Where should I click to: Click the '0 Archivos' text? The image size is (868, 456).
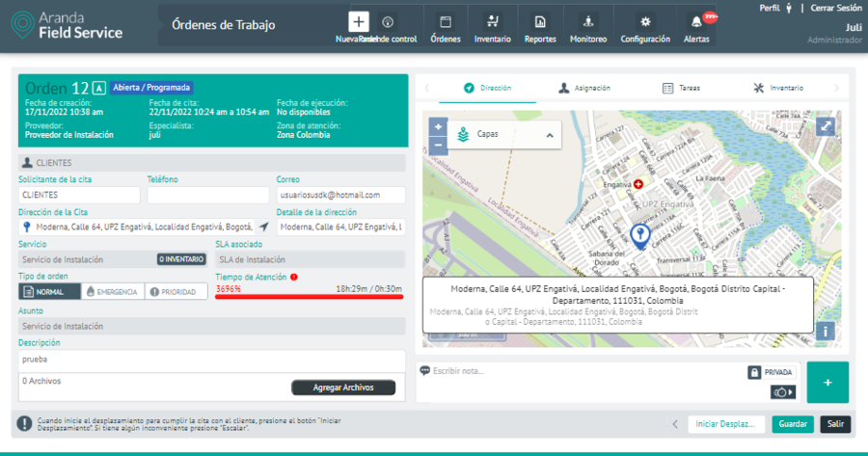pyautogui.click(x=41, y=381)
